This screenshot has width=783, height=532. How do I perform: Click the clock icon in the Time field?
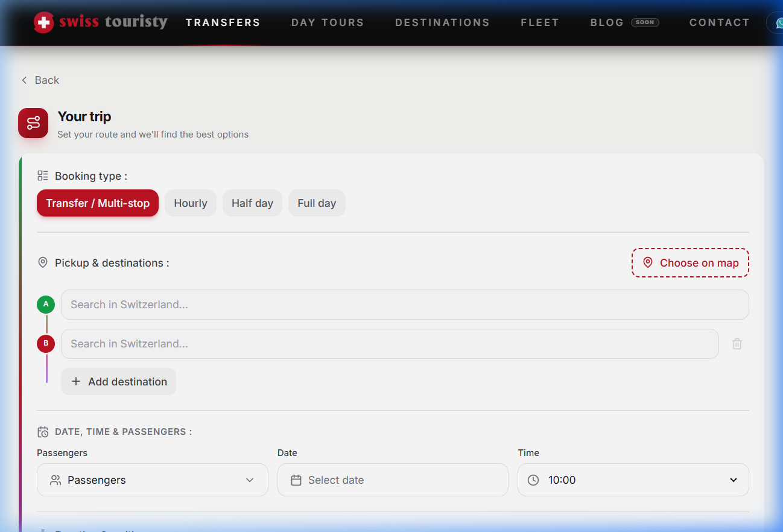click(x=533, y=480)
